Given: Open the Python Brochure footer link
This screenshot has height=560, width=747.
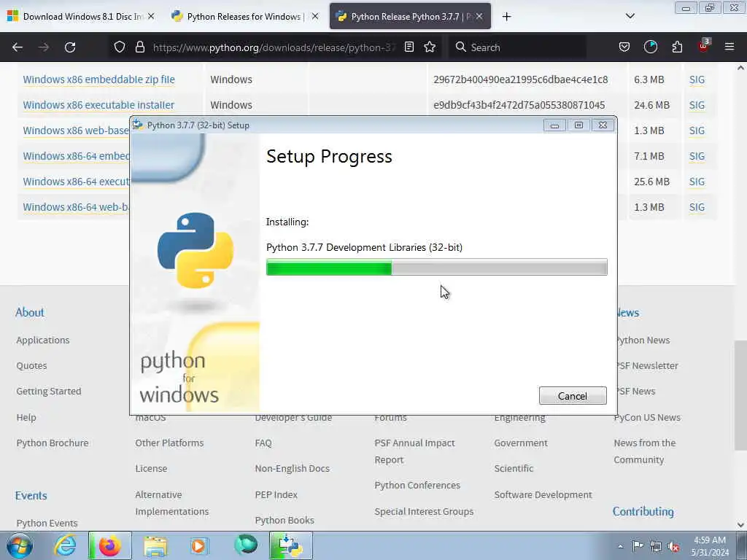Looking at the screenshot, I should [x=53, y=443].
